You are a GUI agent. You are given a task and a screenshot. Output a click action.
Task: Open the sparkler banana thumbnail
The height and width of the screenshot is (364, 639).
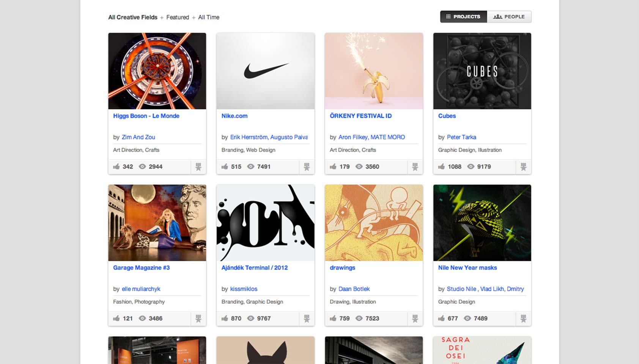[x=374, y=71]
